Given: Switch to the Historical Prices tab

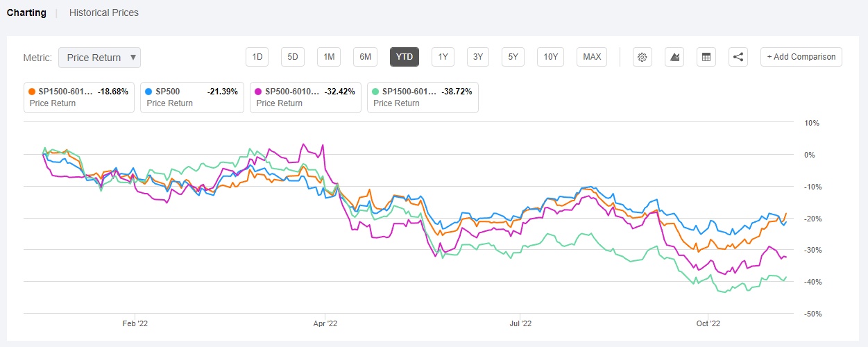Looking at the screenshot, I should point(103,12).
